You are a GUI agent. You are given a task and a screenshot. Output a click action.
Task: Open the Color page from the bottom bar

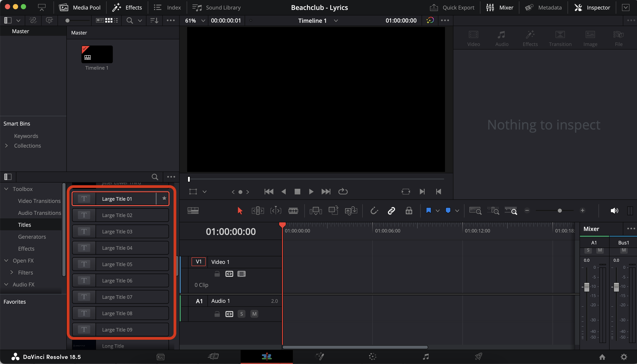[372, 356]
